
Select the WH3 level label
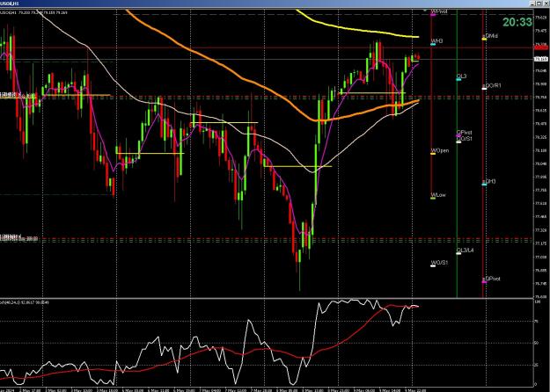click(x=436, y=41)
